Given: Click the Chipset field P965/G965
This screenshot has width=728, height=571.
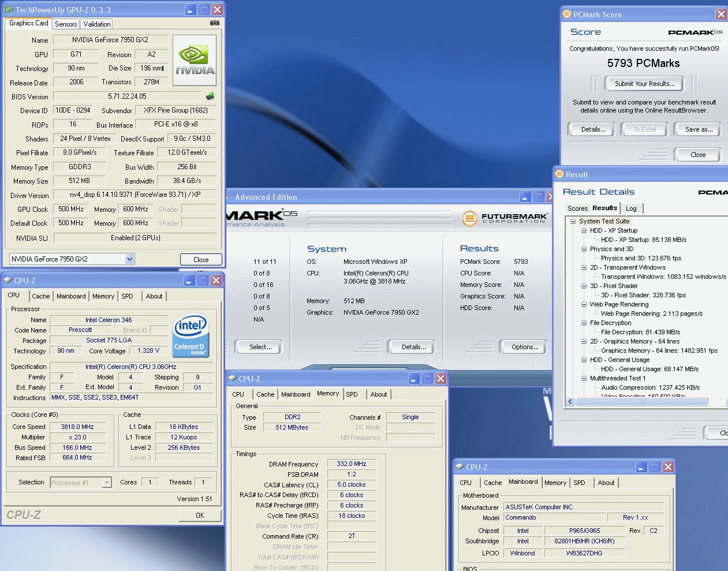Looking at the screenshot, I should (584, 531).
